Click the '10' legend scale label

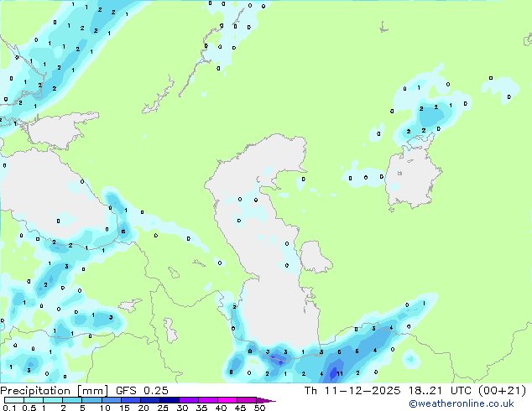click(x=105, y=408)
